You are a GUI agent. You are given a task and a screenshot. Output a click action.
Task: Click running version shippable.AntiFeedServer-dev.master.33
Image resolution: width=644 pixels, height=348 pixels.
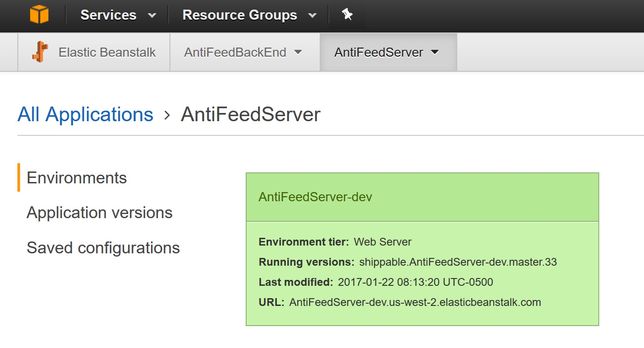[x=458, y=262]
